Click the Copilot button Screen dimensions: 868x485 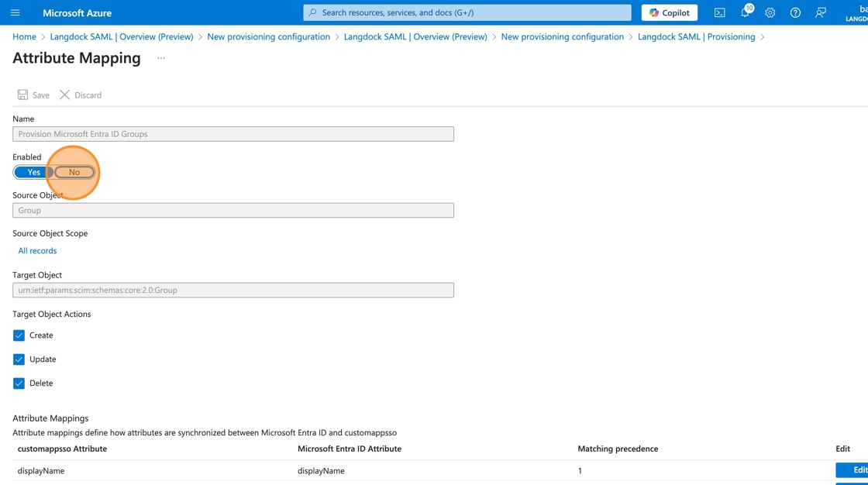click(x=670, y=12)
